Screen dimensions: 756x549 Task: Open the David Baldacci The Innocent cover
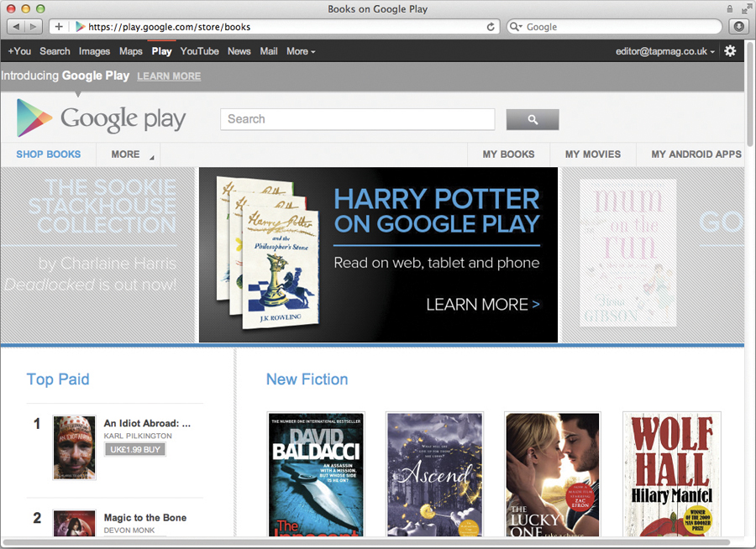coord(316,475)
